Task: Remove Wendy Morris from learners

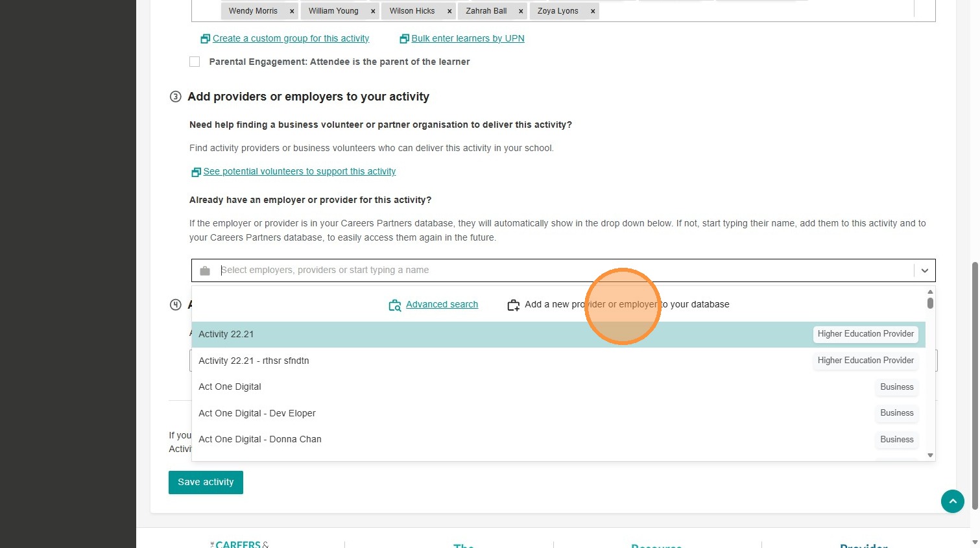Action: [292, 11]
